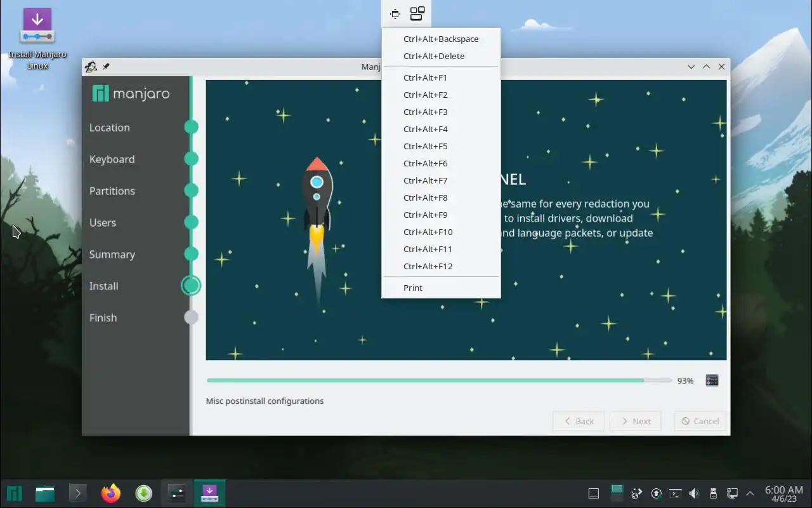
Task: Click the virtual desktop pager in the panel
Action: tap(617, 493)
